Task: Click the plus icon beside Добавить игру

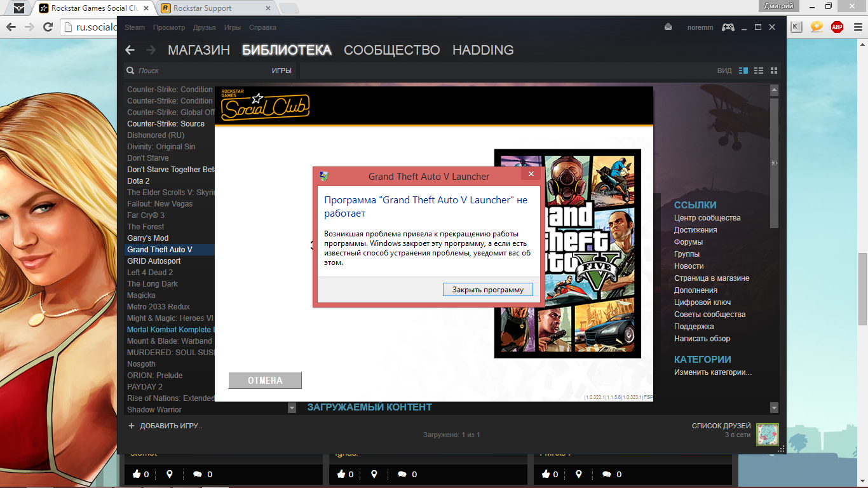Action: tap(132, 426)
